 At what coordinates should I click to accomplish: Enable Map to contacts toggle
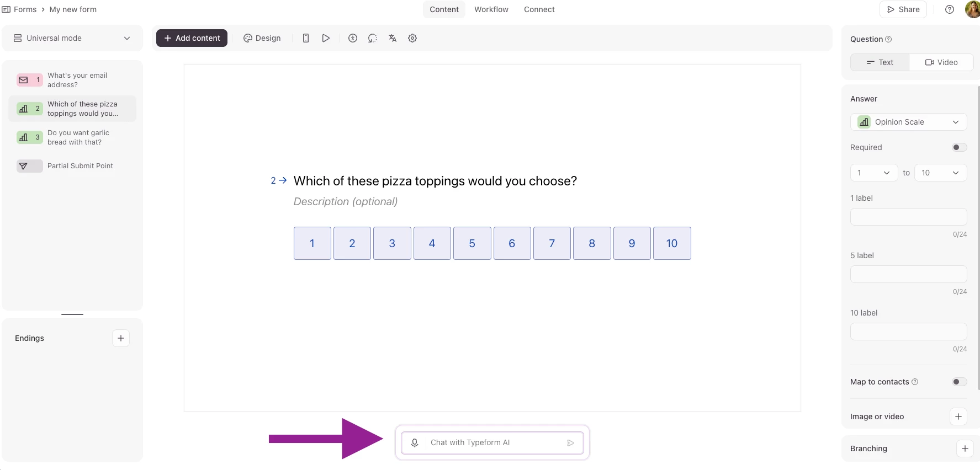[959, 382]
